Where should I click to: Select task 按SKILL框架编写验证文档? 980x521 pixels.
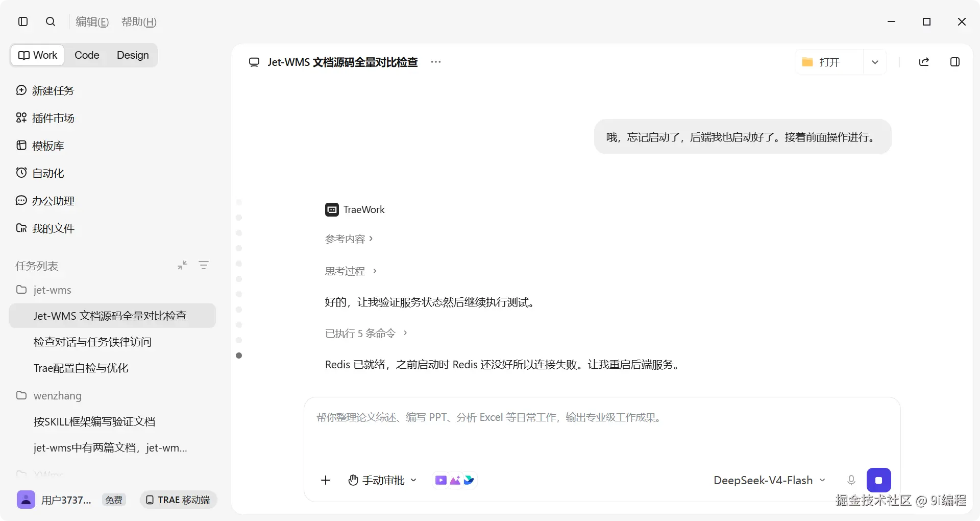[x=94, y=421]
